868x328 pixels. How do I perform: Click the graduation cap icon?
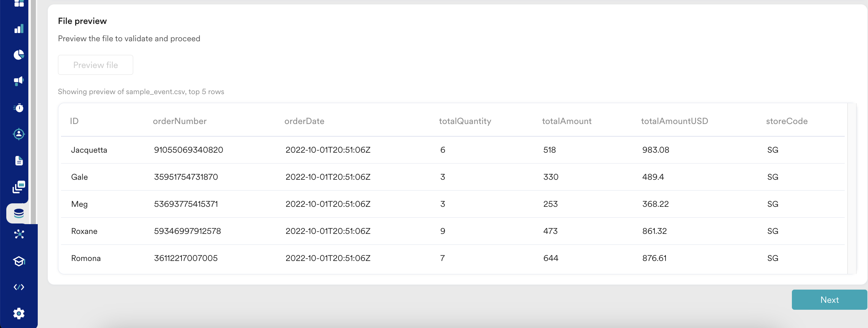click(19, 261)
